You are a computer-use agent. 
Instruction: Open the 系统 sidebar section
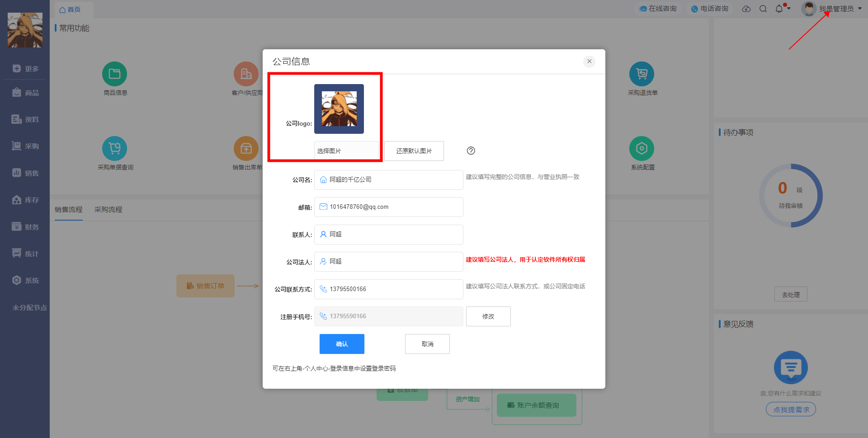pos(25,280)
